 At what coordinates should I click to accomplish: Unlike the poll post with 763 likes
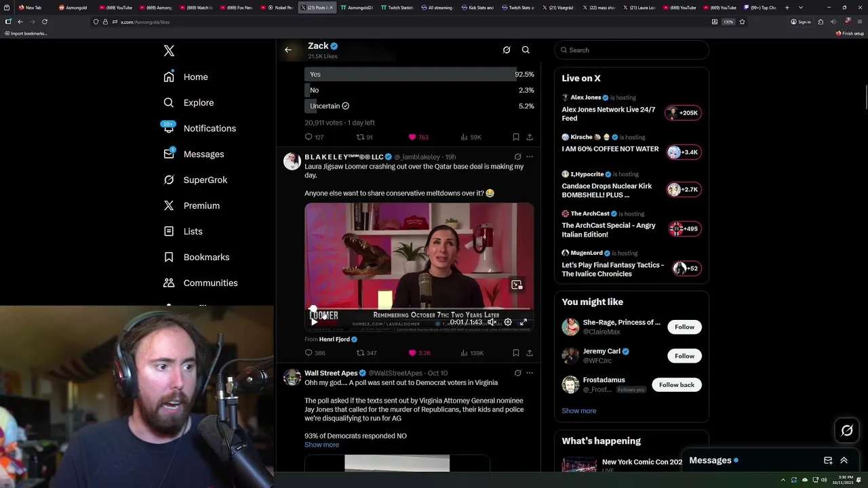point(418,137)
